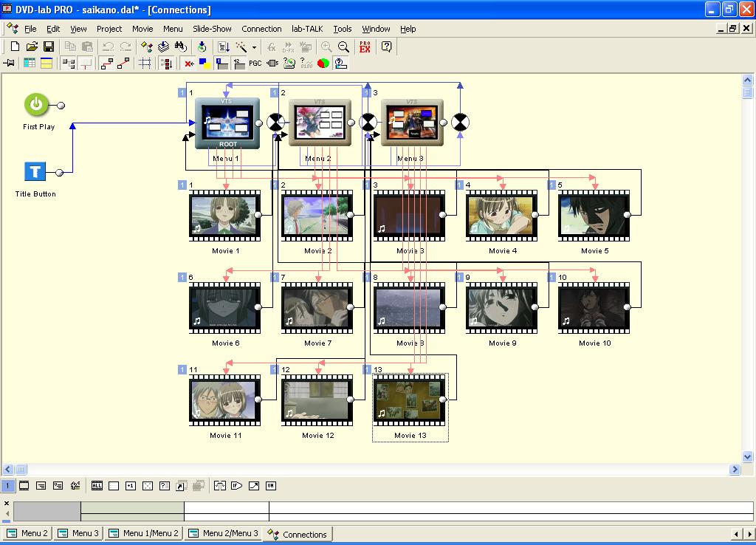Click the red X delete connection icon

[189, 64]
